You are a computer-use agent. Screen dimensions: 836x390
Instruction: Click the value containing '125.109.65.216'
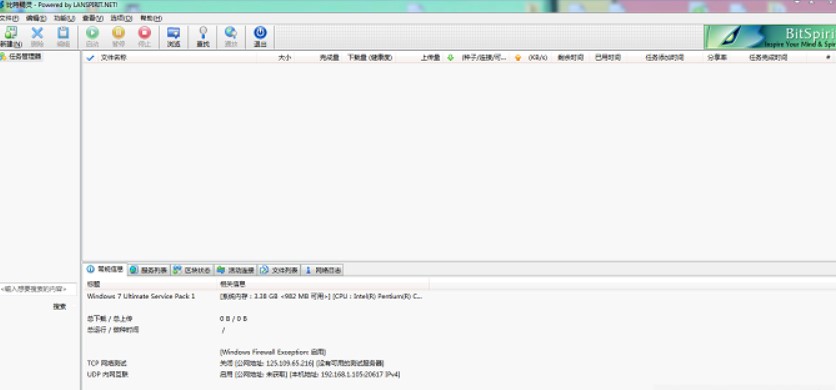click(302, 363)
